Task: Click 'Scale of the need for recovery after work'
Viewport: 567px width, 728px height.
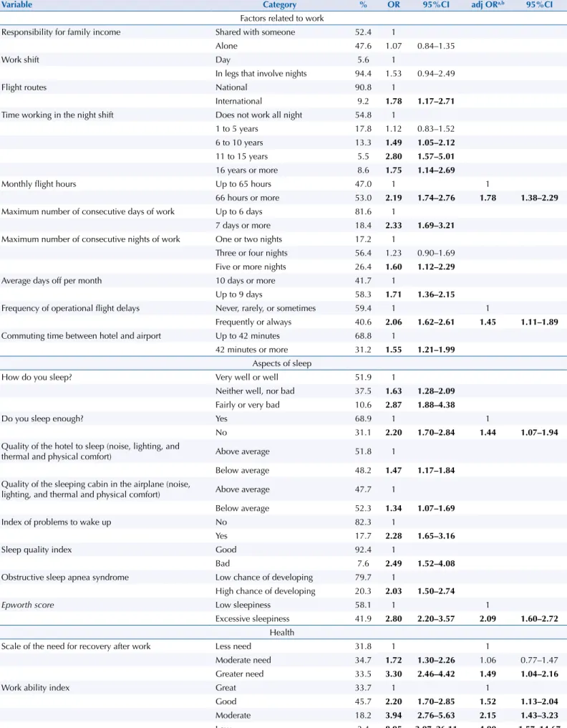Action: [x=76, y=646]
